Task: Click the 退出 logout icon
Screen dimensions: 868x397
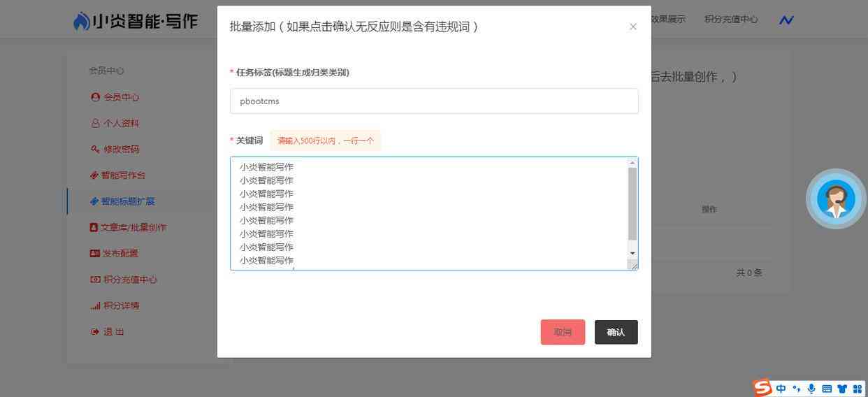Action: 95,331
